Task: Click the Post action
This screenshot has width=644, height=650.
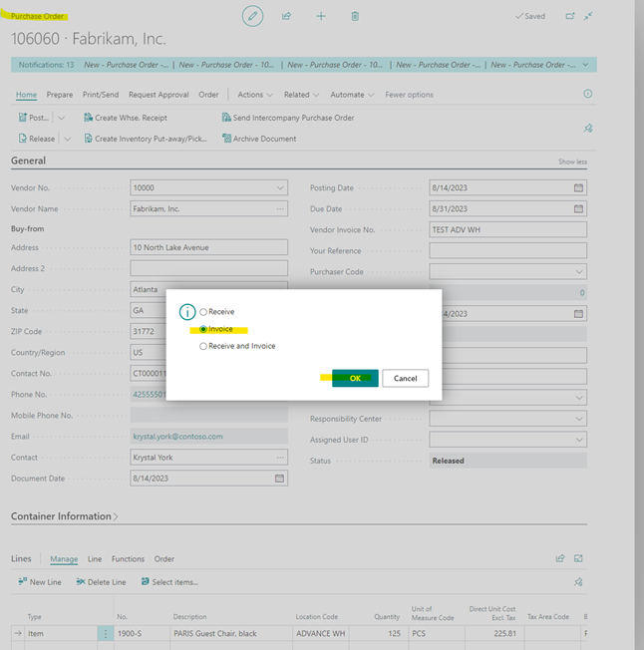Action: (x=34, y=118)
